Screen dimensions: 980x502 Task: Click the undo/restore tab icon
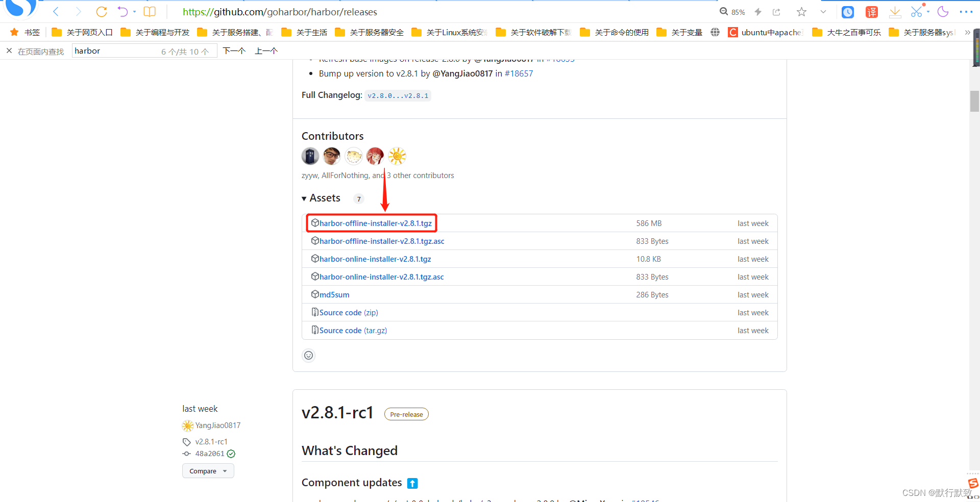click(x=122, y=11)
